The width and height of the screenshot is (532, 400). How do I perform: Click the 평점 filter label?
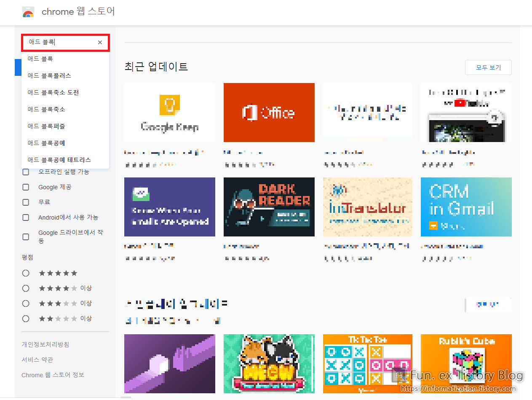point(27,257)
